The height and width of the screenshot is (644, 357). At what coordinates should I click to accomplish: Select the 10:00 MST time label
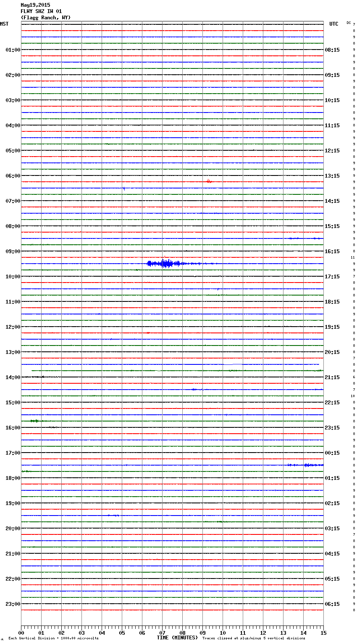tap(13, 277)
